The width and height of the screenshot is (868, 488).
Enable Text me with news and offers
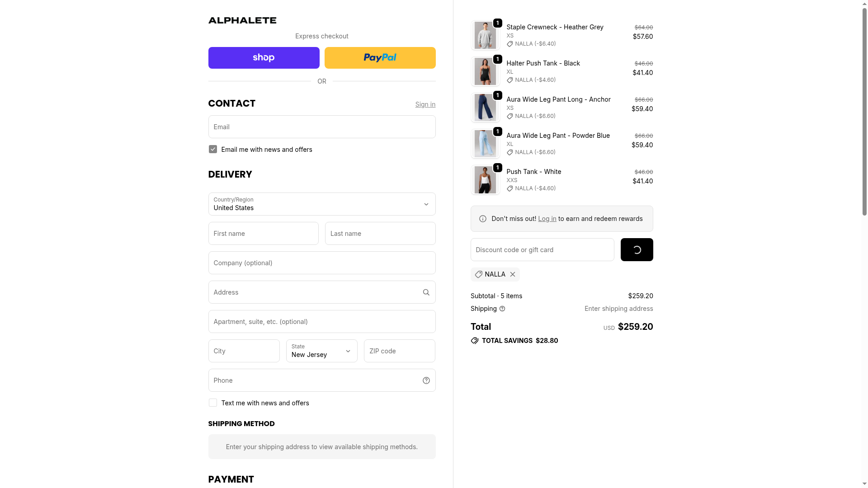click(213, 403)
